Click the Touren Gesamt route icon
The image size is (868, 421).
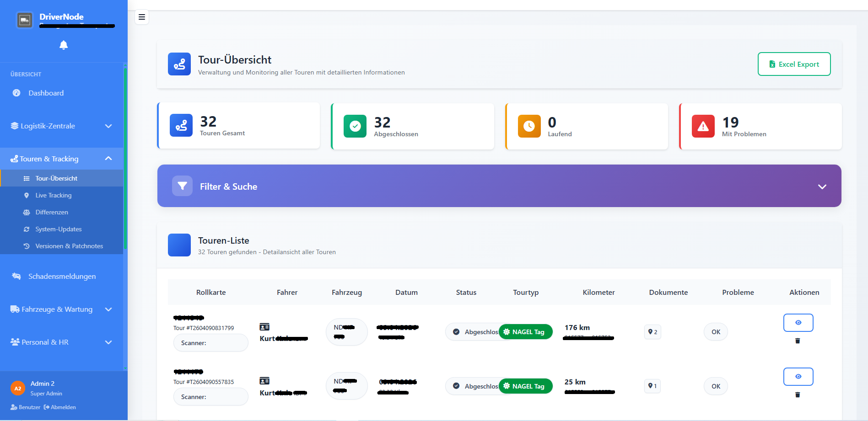point(181,125)
